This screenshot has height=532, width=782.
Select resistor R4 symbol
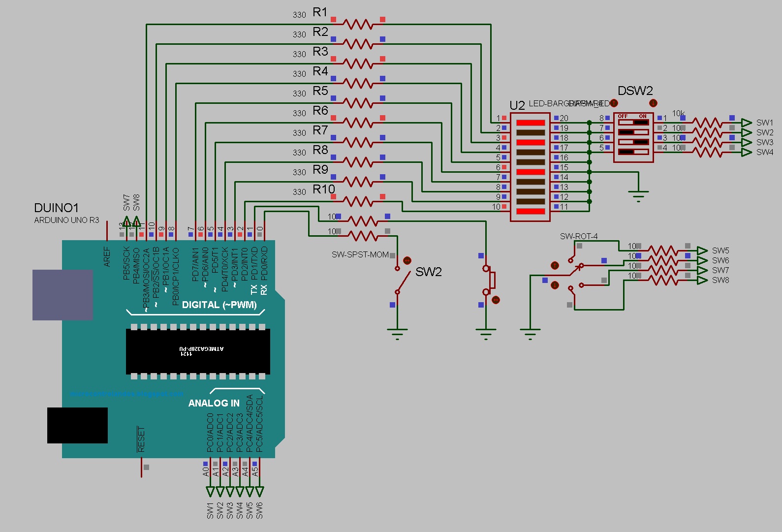click(358, 83)
